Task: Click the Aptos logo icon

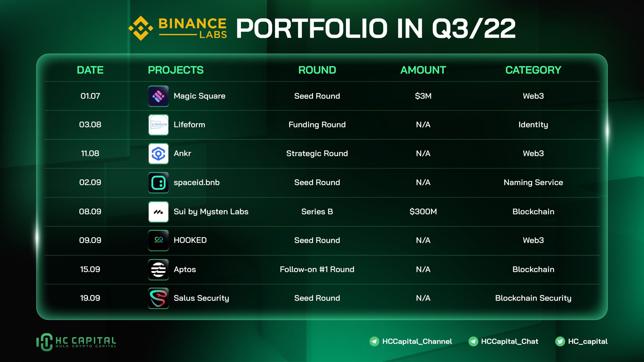Action: 158,269
